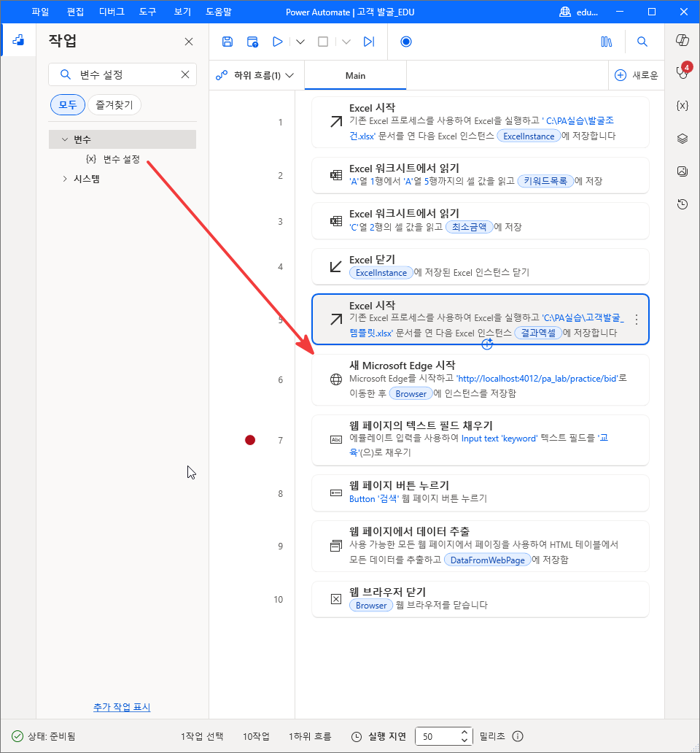Click the 키워드목록 variable chip

[545, 181]
